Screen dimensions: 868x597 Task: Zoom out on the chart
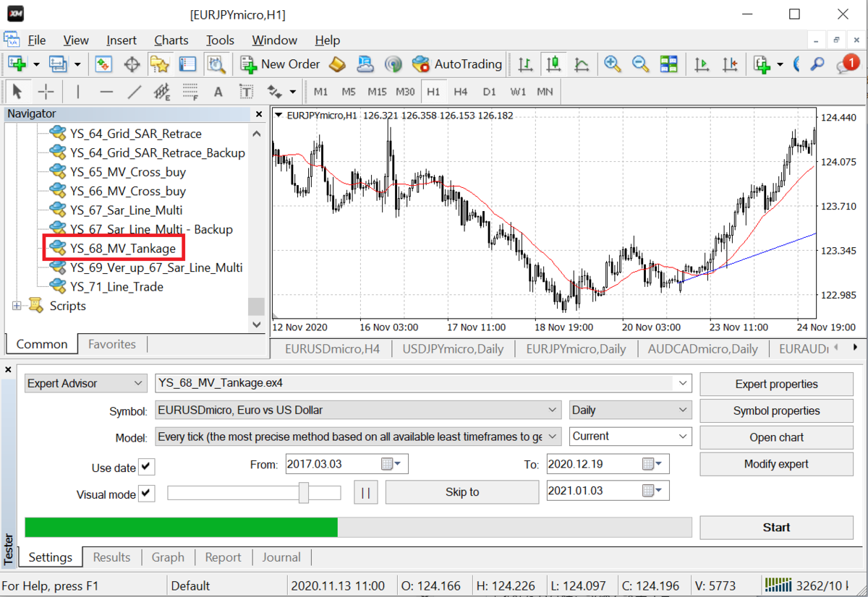point(640,64)
